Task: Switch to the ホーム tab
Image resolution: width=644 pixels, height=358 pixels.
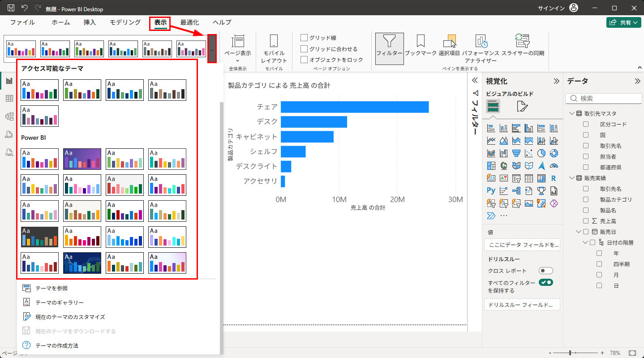Action: tap(60, 22)
